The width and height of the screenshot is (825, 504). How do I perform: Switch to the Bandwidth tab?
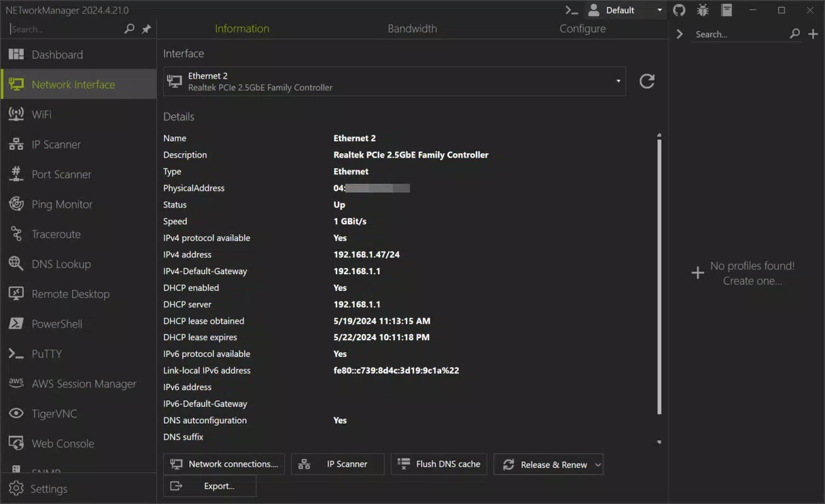click(412, 28)
